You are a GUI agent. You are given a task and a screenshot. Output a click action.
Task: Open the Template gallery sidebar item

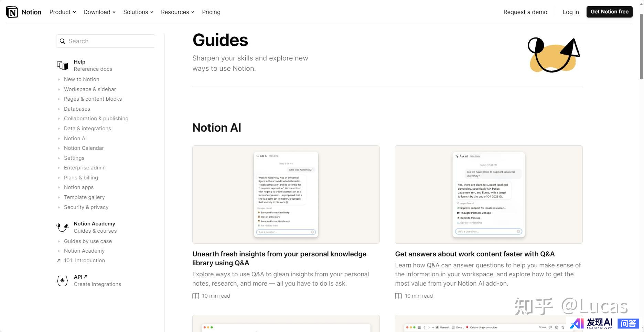coord(84,197)
